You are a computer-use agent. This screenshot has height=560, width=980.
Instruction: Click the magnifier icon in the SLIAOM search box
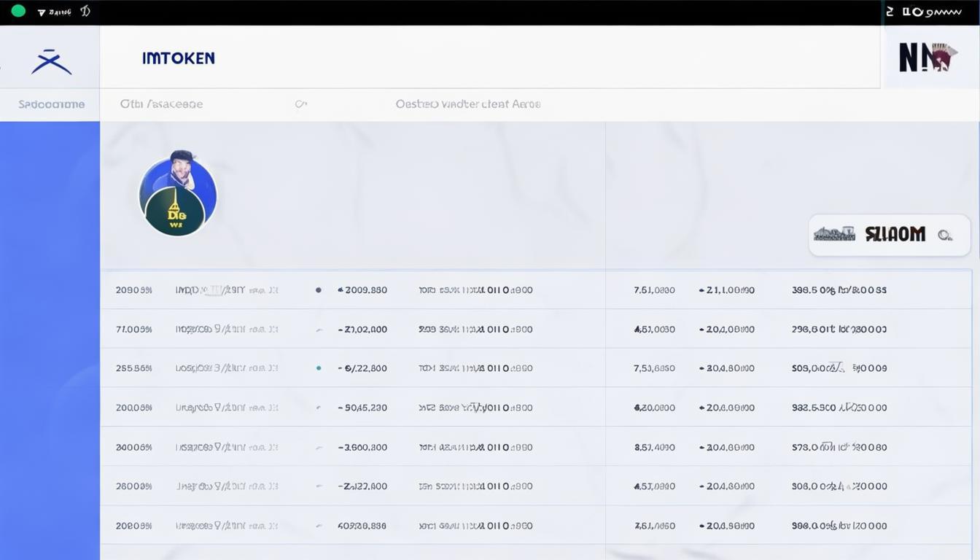pos(946,235)
